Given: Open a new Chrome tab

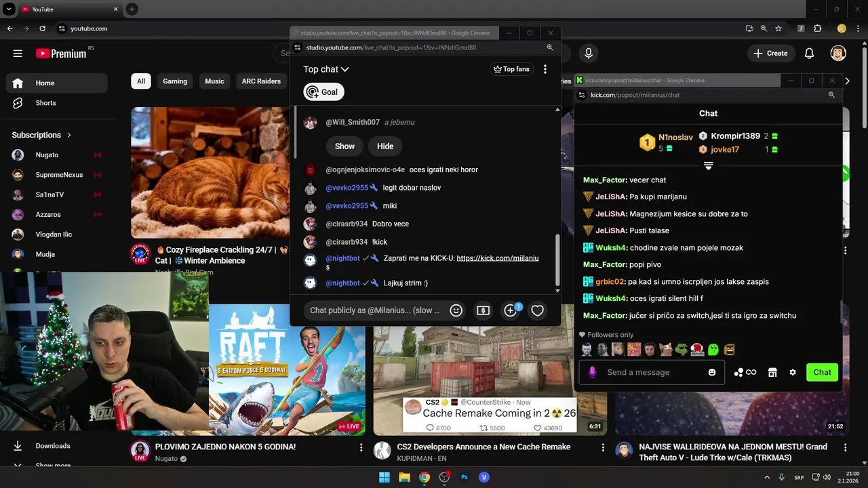Looking at the screenshot, I should pos(132,9).
